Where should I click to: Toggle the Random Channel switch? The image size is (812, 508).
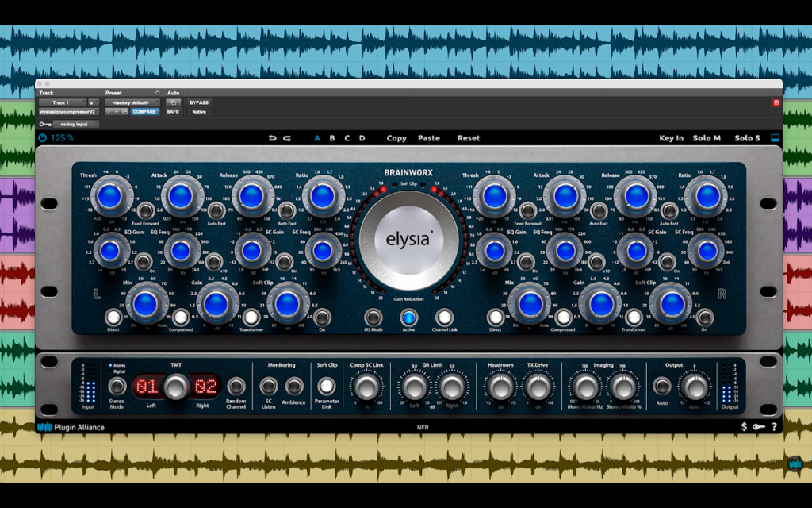point(236,387)
